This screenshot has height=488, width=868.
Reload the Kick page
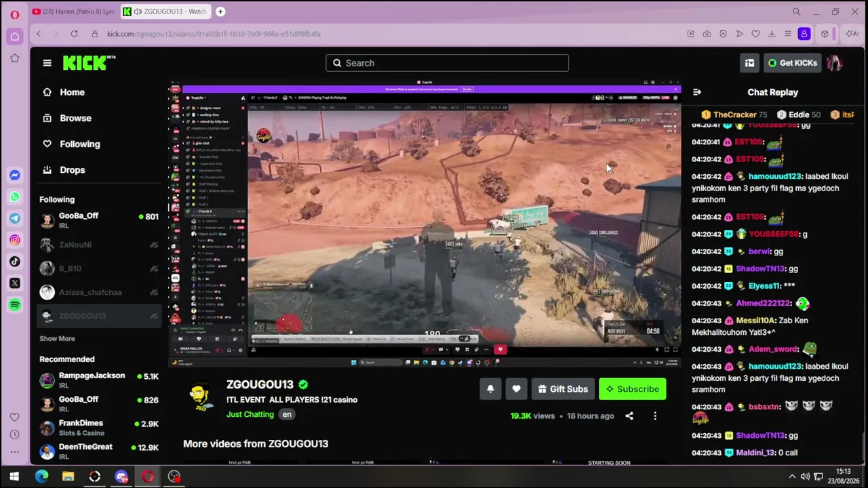coord(74,34)
